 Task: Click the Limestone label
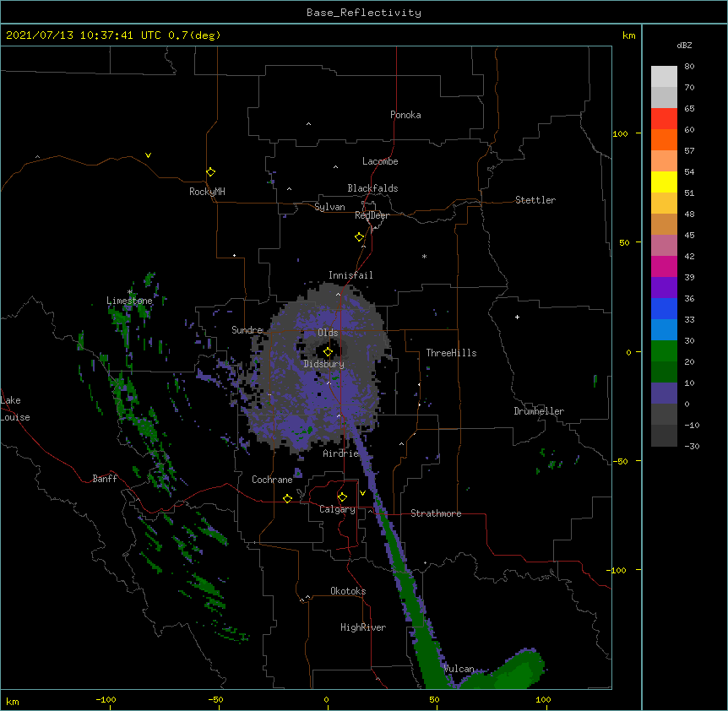[x=129, y=301]
